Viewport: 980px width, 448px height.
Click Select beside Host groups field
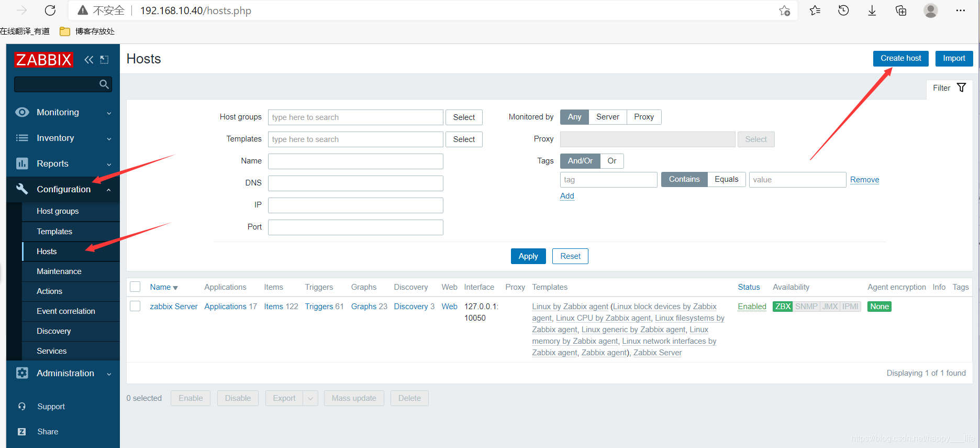tap(464, 117)
